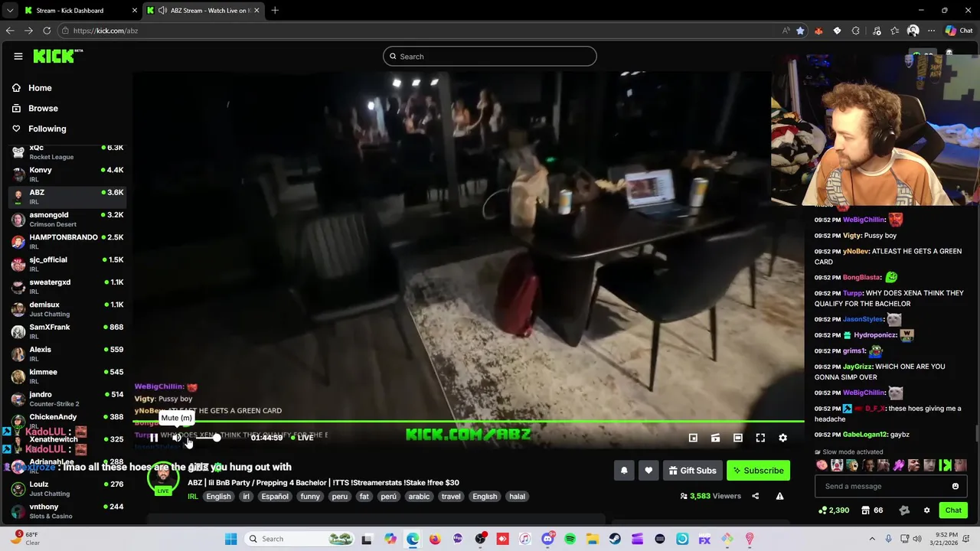
Task: Follow ABZ with heart button
Action: coord(648,471)
